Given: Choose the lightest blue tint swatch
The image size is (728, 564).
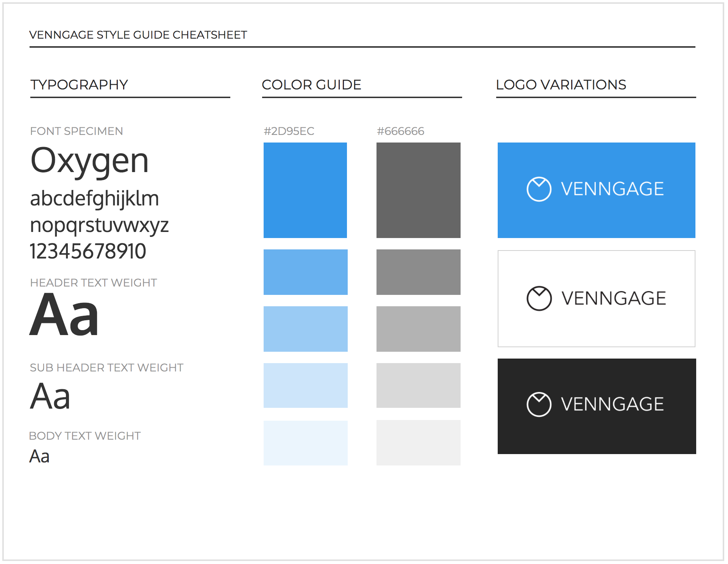Looking at the screenshot, I should (x=305, y=443).
